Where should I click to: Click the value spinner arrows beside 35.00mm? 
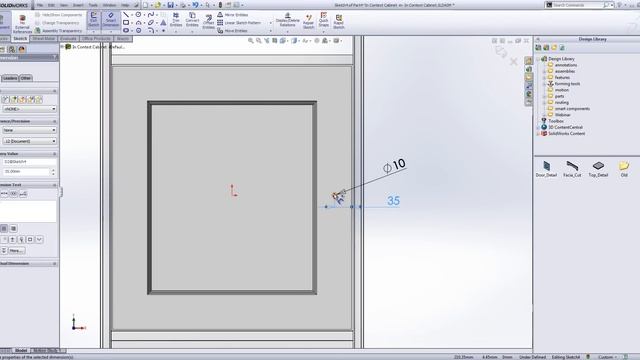tap(53, 172)
